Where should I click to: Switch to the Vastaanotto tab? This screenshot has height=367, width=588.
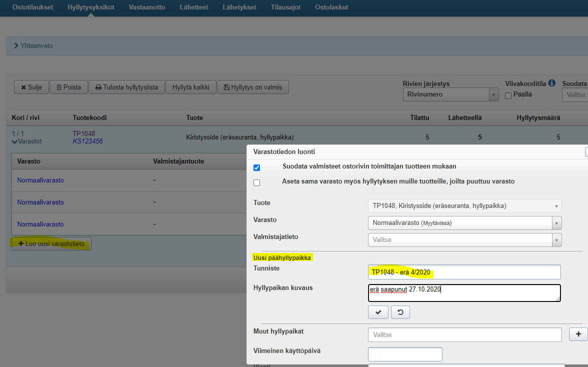(x=147, y=7)
